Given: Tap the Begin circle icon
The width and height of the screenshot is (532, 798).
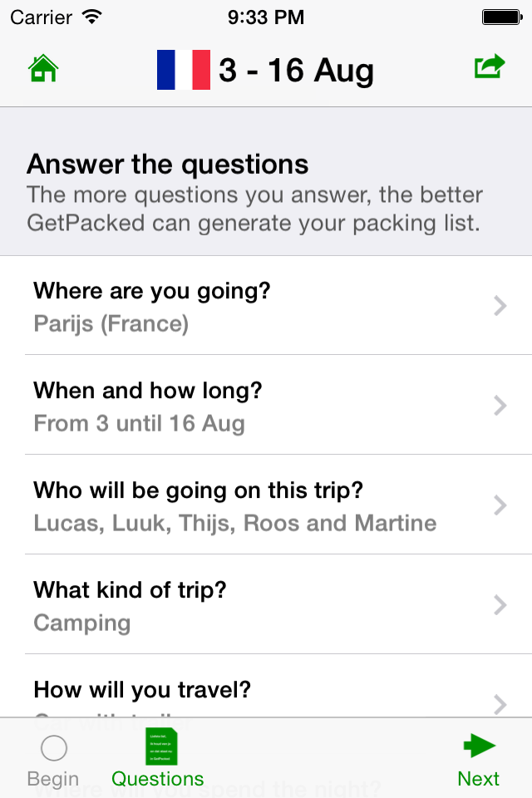Looking at the screenshot, I should click(53, 748).
